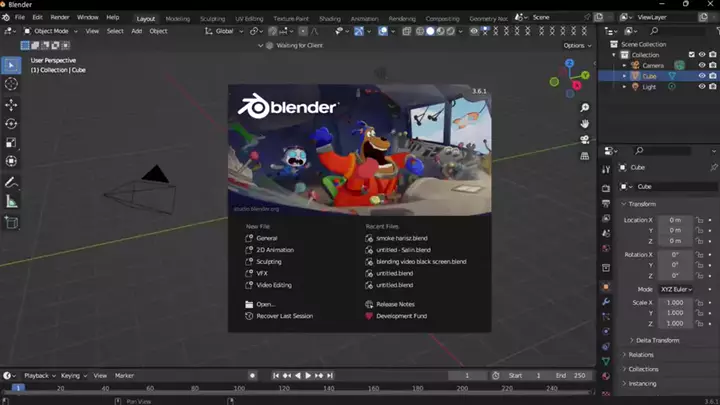Open the Render menu
Screen dimensions: 720x405
[x=60, y=17]
